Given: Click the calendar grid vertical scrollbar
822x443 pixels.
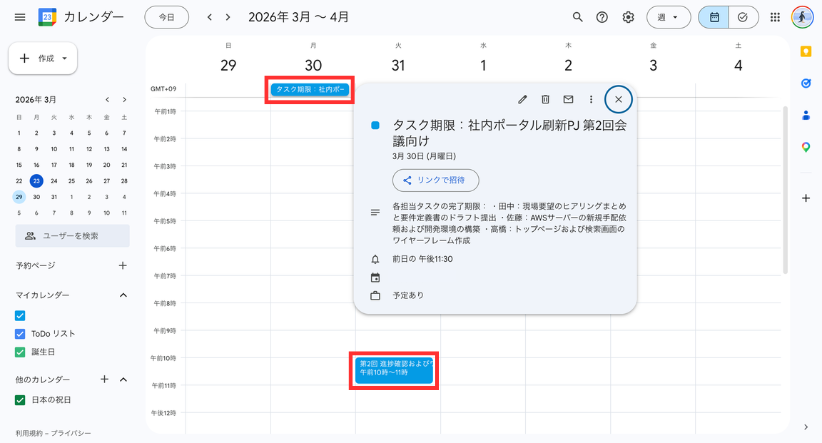Looking at the screenshot, I should pyautogui.click(x=785, y=190).
